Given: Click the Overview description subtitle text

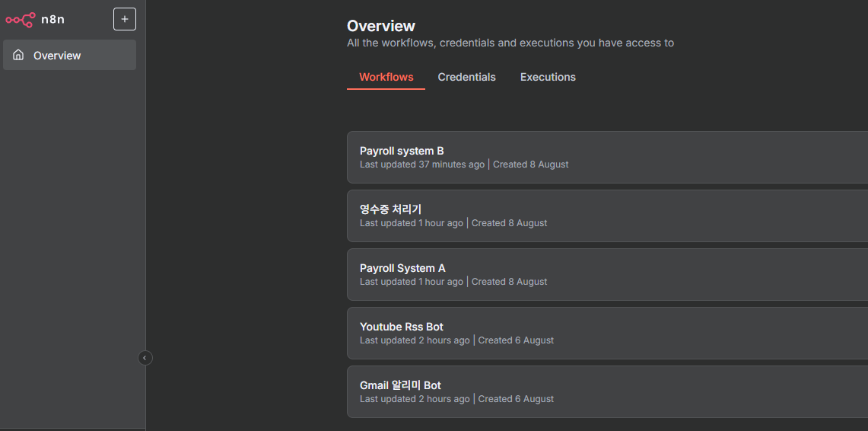Looking at the screenshot, I should (x=510, y=43).
